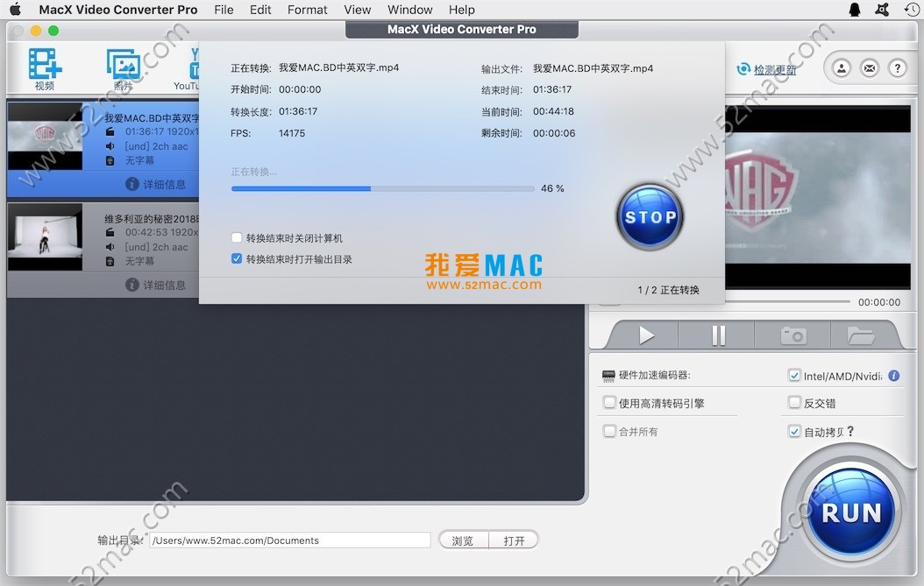924x586 pixels.
Task: Add a video with the 视频 icon
Action: click(x=45, y=68)
